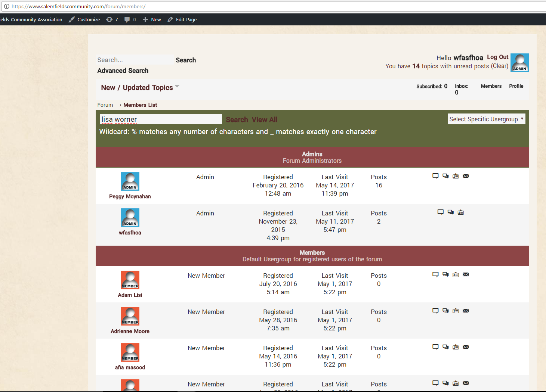Click View All in the members search bar
546x392 pixels.
[x=265, y=119]
